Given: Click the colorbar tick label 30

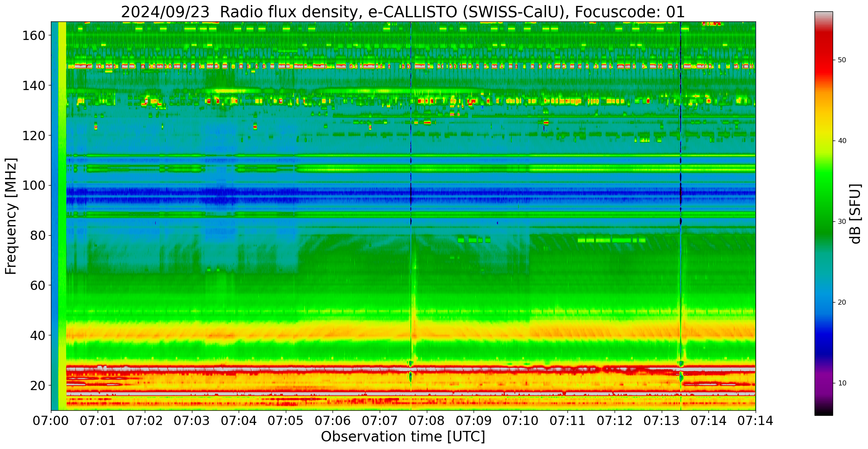Looking at the screenshot, I should 842,222.
